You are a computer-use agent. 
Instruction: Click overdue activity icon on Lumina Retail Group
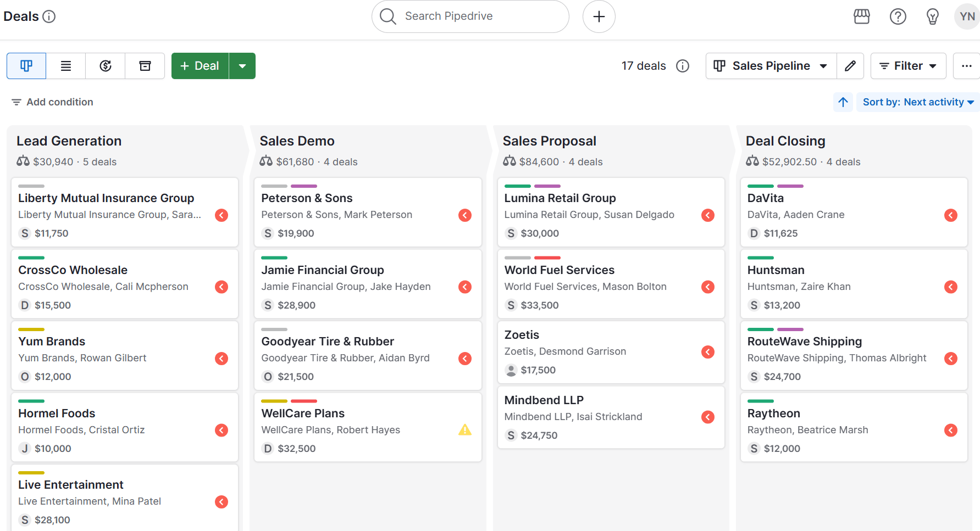[708, 215]
